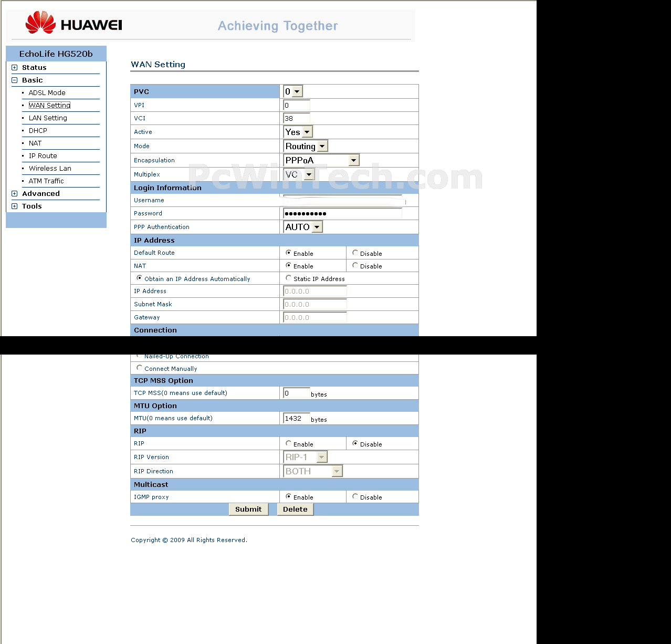This screenshot has height=644, width=671.
Task: Click the Status menu label
Action: pyautogui.click(x=34, y=68)
